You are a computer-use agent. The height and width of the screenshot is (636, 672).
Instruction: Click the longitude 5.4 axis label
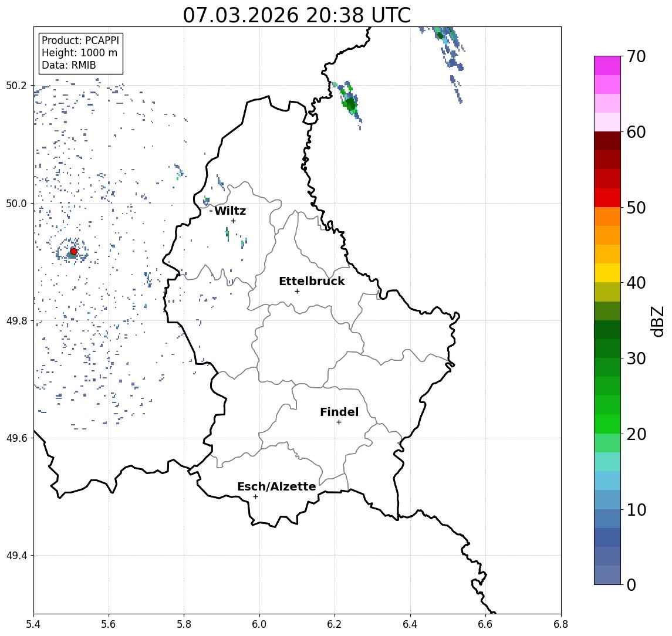click(x=33, y=624)
